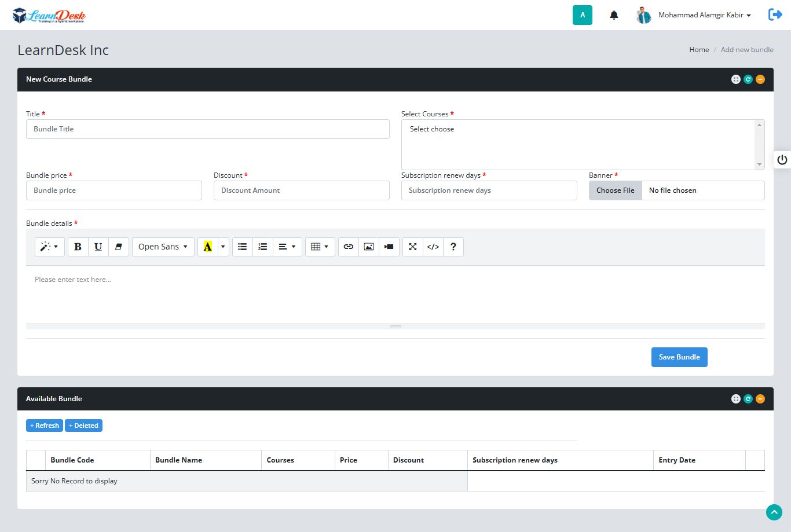Click the Select Courses scrollbar up arrow
Image resolution: width=791 pixels, height=532 pixels.
pyautogui.click(x=759, y=124)
